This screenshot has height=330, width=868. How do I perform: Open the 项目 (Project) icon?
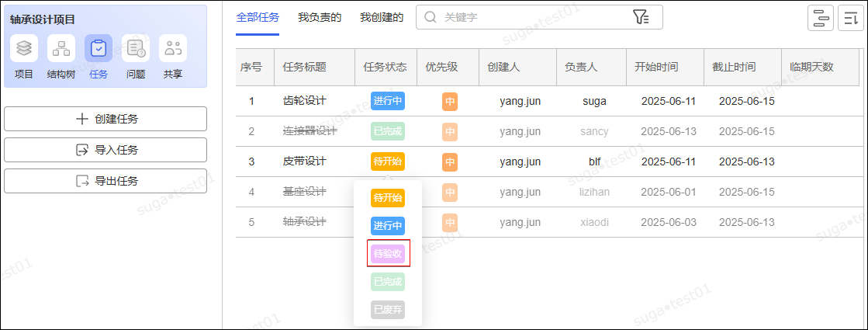point(24,49)
